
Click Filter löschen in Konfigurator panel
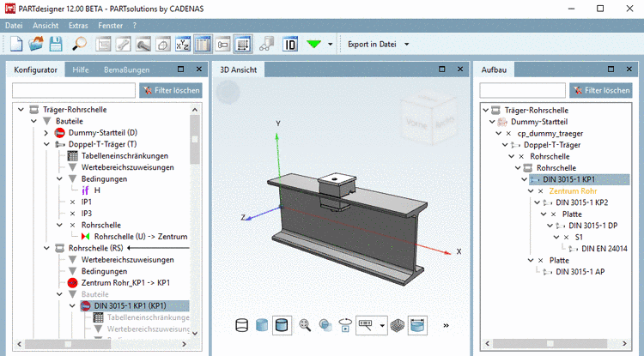coord(171,90)
